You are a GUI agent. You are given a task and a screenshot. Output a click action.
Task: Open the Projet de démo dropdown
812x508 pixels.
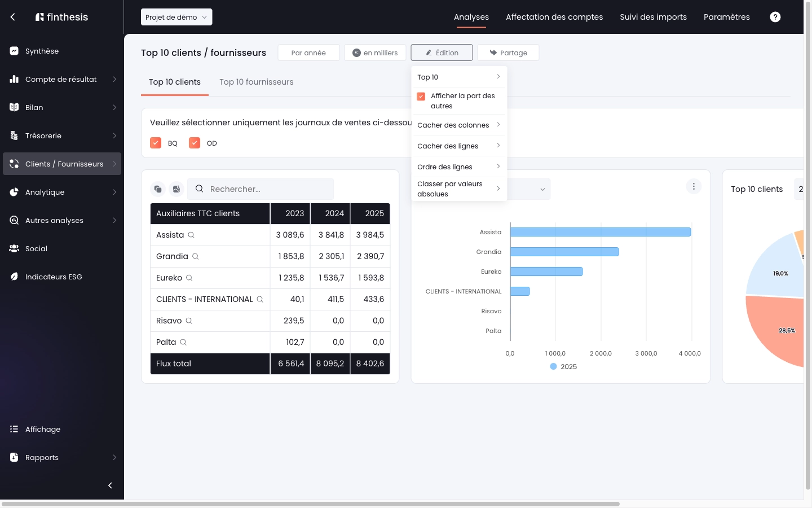(176, 17)
